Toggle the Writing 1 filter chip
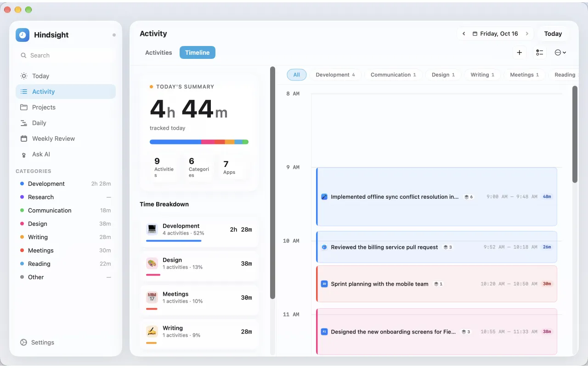This screenshot has height=368, width=588. coord(482,75)
